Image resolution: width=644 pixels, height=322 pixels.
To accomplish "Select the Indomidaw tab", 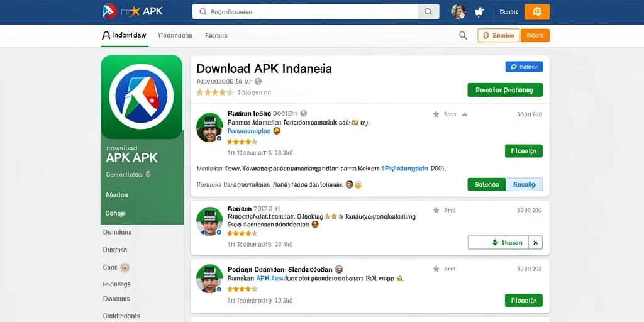I will pos(124,35).
